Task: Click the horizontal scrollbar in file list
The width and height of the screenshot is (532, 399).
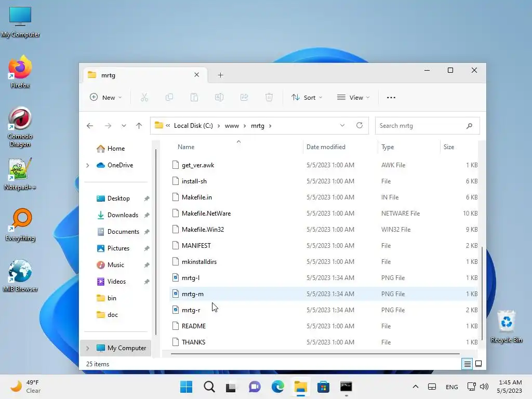Action: (315, 354)
